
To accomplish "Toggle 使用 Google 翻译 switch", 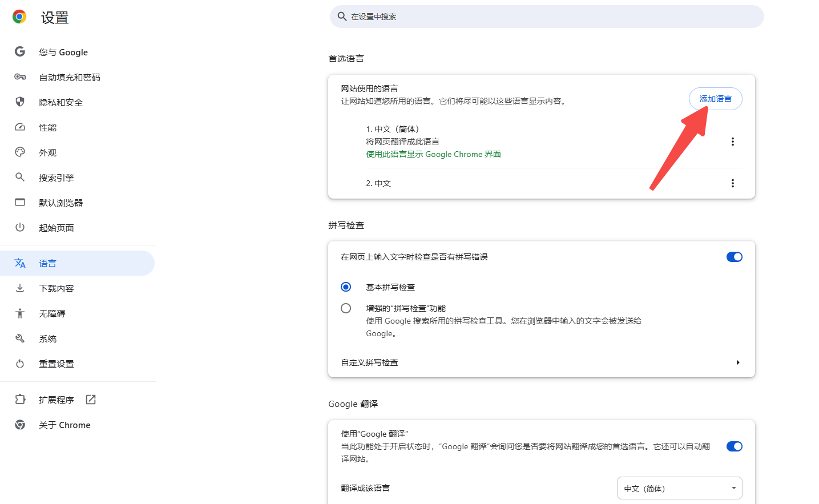I will point(734,446).
